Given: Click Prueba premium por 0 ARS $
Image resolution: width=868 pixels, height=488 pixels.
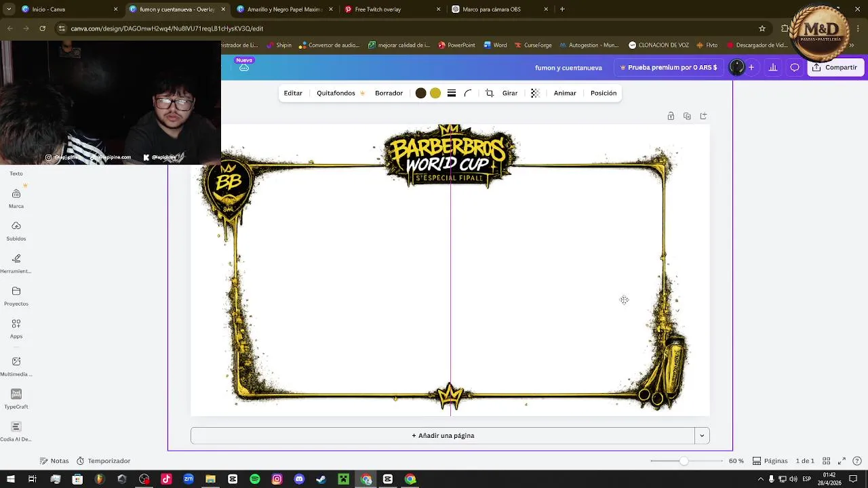Looking at the screenshot, I should point(669,67).
